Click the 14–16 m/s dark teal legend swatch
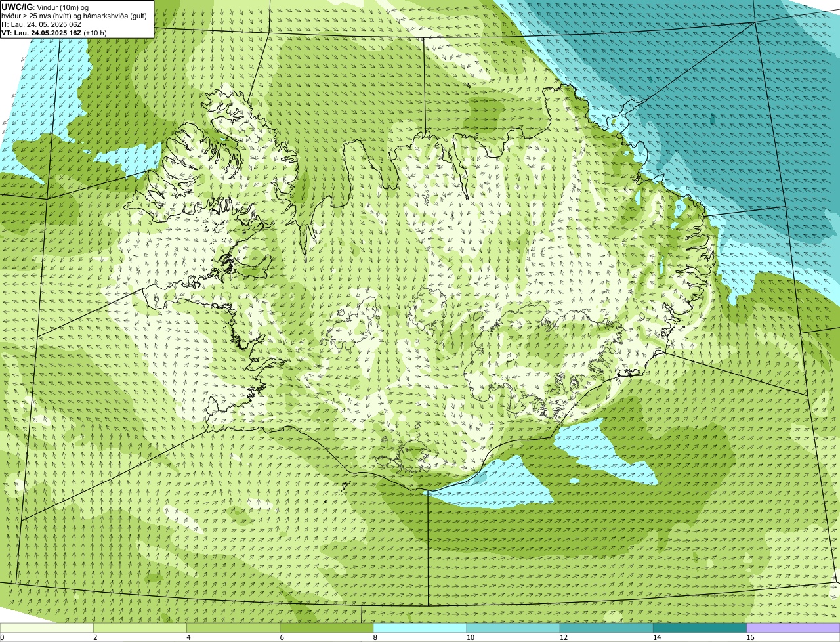Image resolution: width=840 pixels, height=642 pixels. tap(700, 628)
